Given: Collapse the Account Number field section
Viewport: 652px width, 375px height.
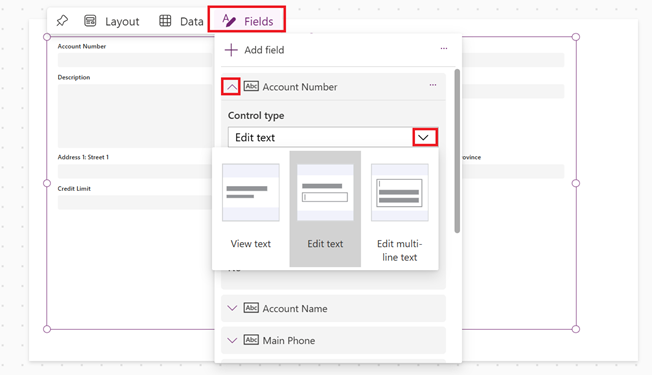Looking at the screenshot, I should pos(231,86).
